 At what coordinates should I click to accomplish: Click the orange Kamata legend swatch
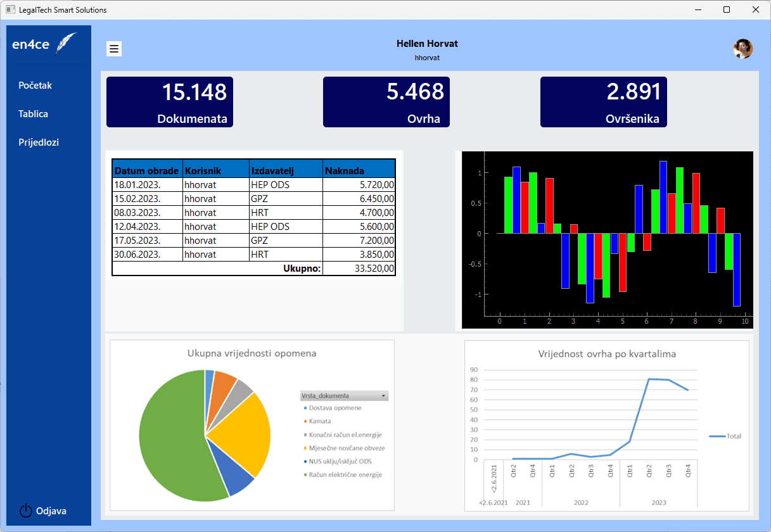(305, 421)
